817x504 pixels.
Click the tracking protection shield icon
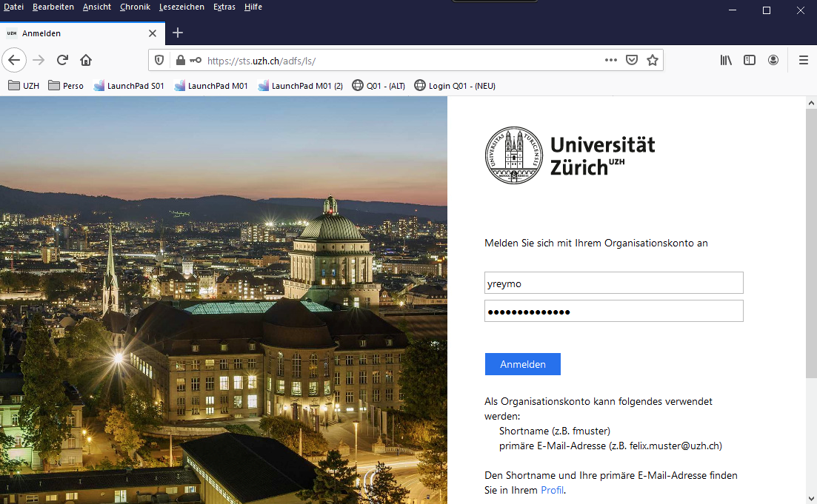pos(159,60)
